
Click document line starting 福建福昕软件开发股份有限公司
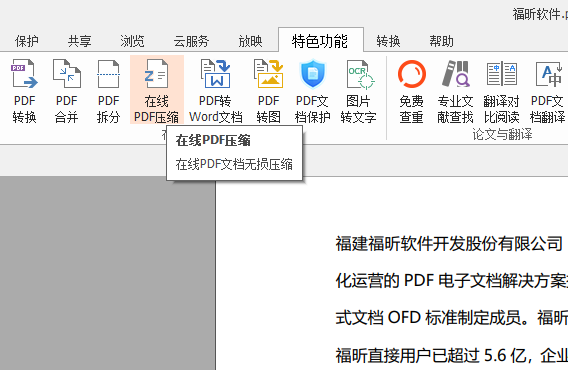[449, 244]
